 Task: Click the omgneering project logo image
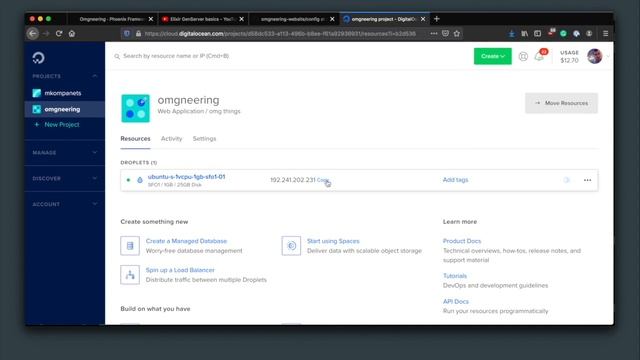tap(136, 108)
